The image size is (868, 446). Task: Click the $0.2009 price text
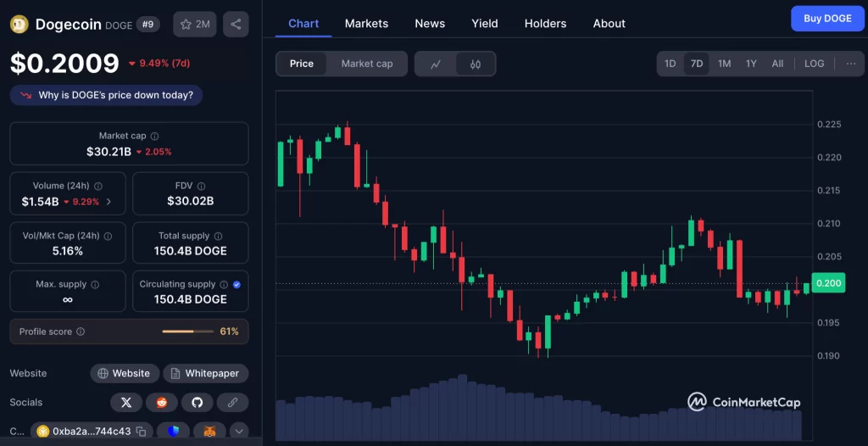coord(64,63)
